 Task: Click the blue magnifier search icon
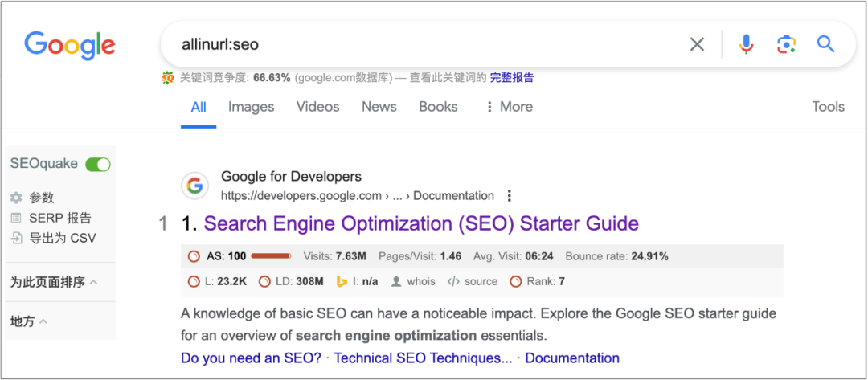[x=825, y=43]
